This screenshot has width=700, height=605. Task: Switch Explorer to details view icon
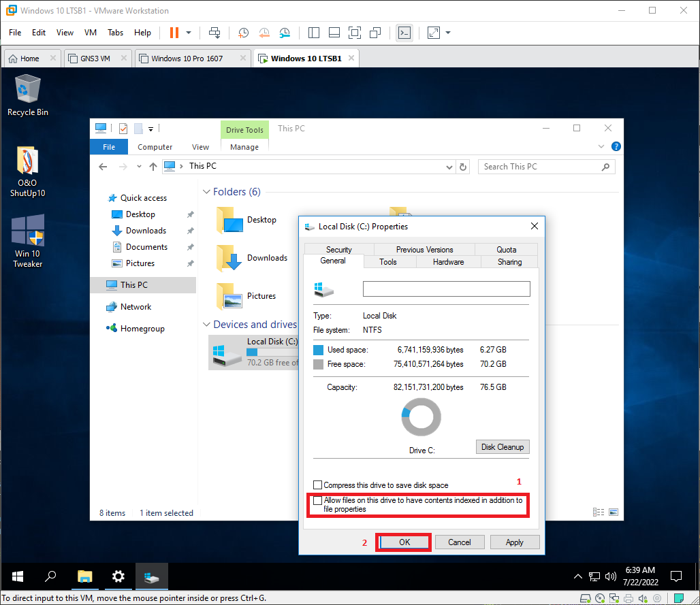(x=599, y=512)
